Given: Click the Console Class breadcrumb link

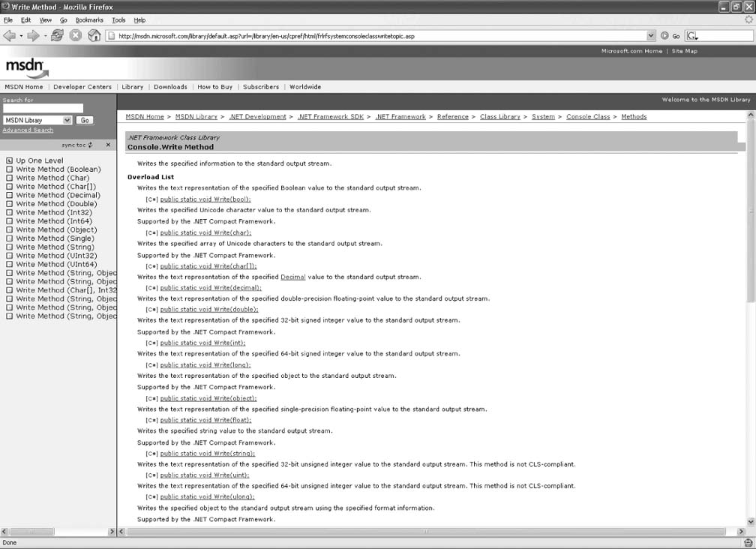Looking at the screenshot, I should click(588, 117).
